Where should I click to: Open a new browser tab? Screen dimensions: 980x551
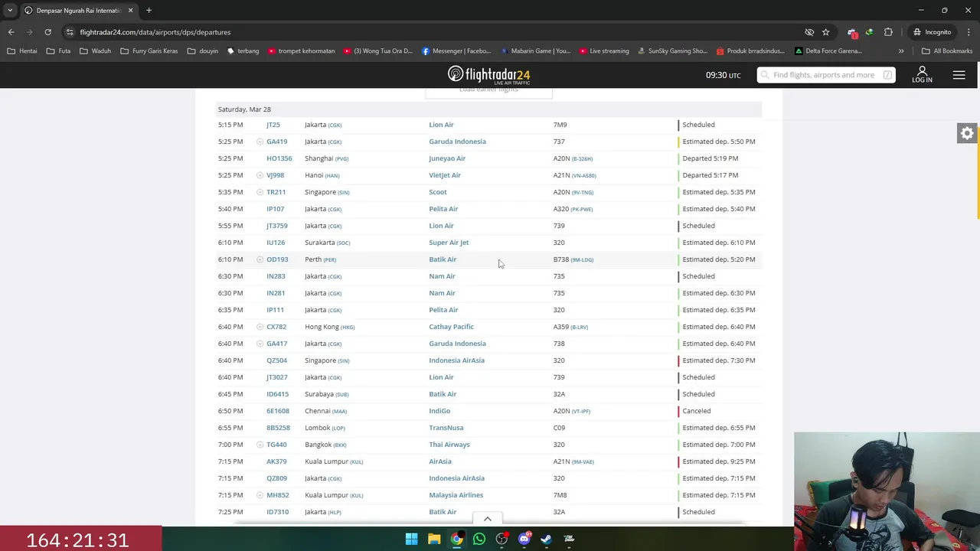click(x=149, y=10)
